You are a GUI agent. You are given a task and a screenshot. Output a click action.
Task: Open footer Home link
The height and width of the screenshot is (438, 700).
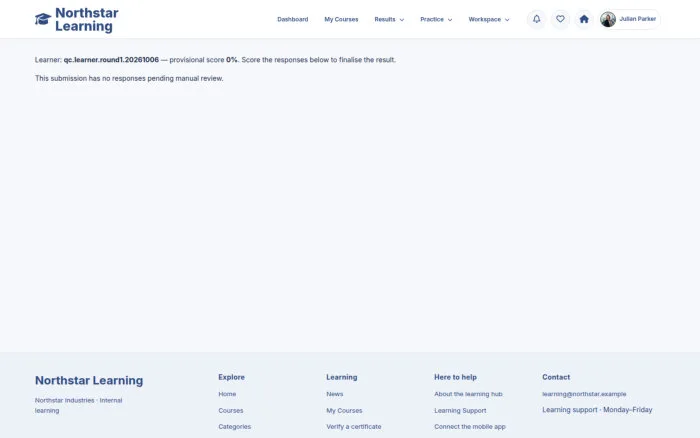(227, 394)
